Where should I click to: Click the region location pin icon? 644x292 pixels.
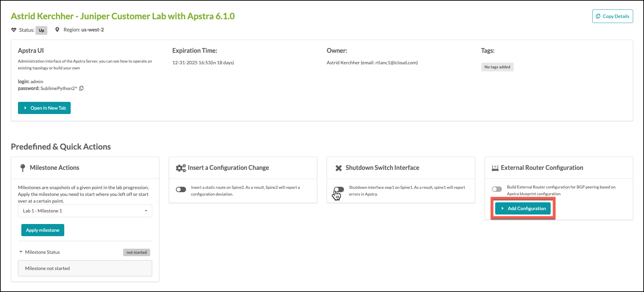click(57, 30)
